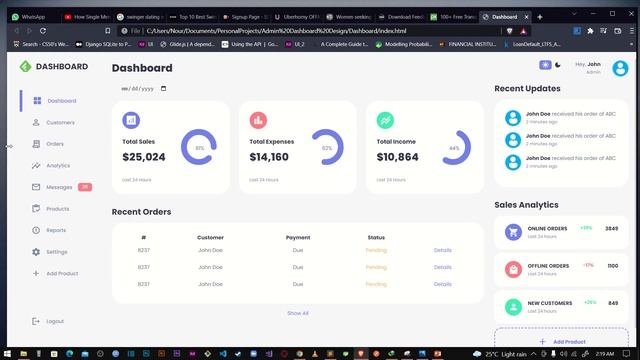
Task: Click the Customer column header
Action: (210, 238)
